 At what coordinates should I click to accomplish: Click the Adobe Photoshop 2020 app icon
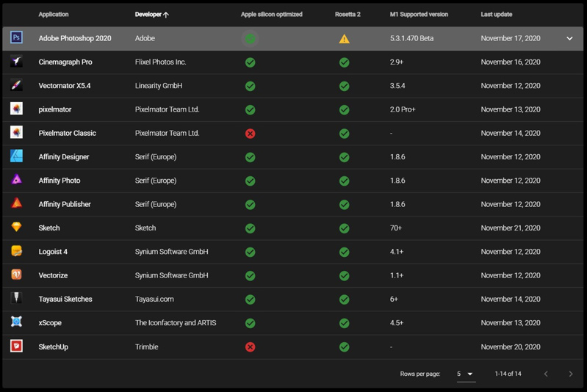click(16, 38)
